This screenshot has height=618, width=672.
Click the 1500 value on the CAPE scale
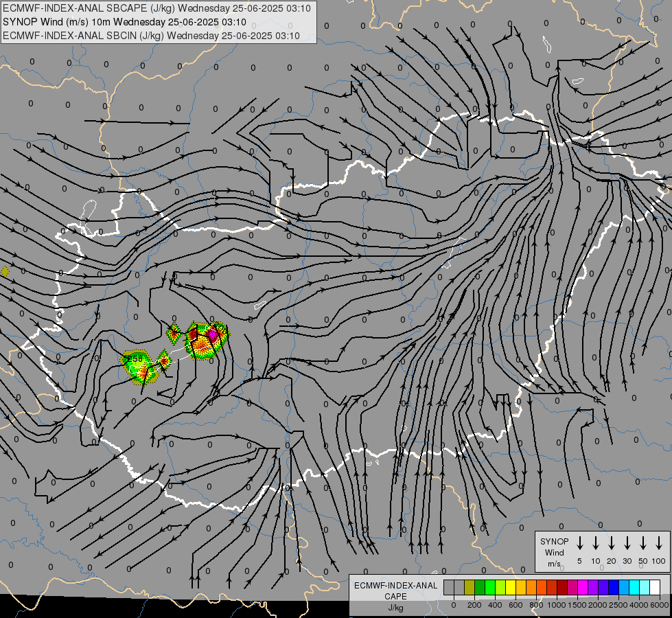(x=577, y=605)
